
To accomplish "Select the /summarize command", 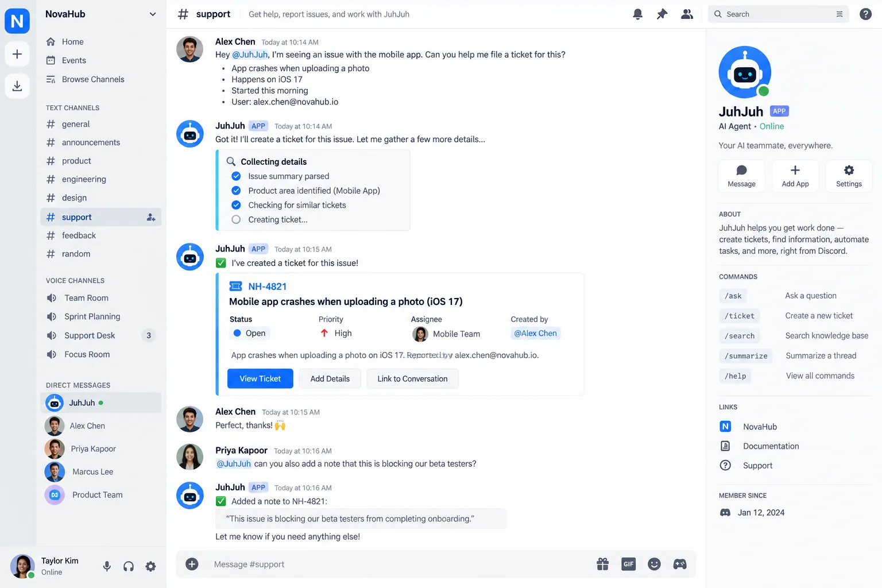I will (746, 356).
